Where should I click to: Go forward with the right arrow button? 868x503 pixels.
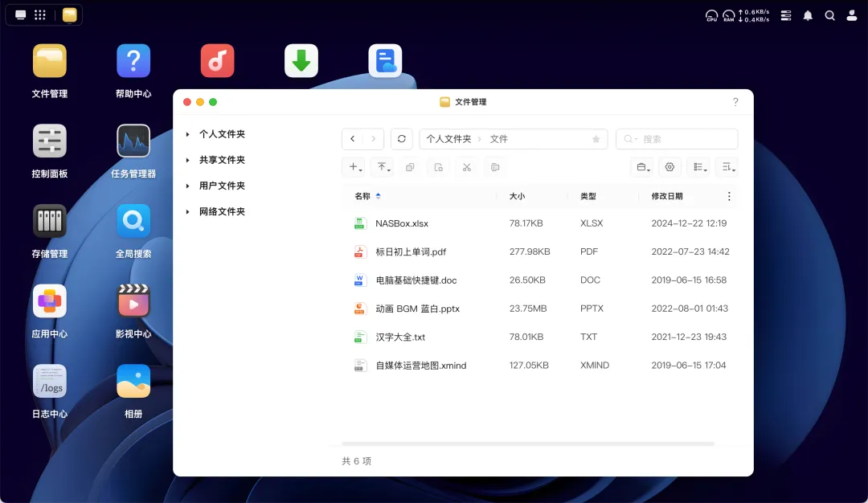click(374, 139)
